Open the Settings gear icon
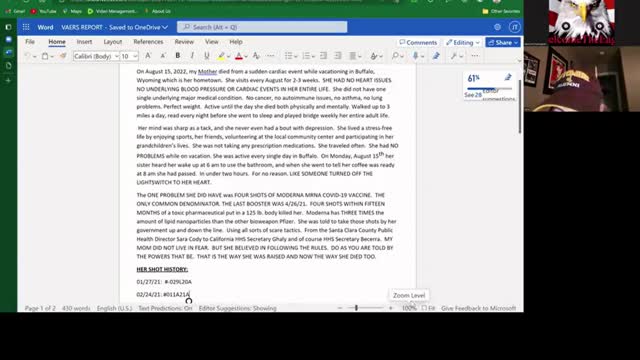This screenshot has width=640, height=360. 497,27
